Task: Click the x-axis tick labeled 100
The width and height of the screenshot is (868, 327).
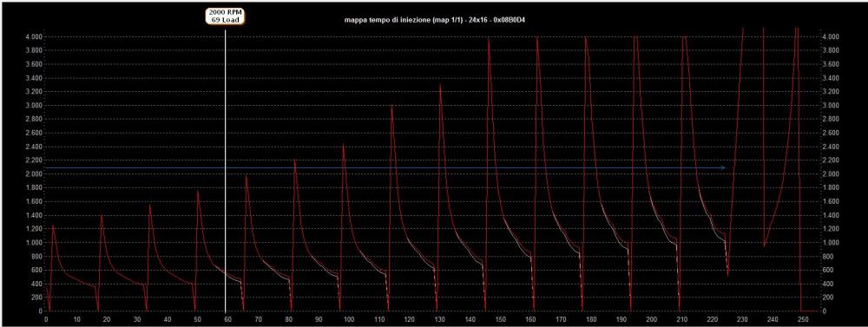Action: pyautogui.click(x=348, y=320)
